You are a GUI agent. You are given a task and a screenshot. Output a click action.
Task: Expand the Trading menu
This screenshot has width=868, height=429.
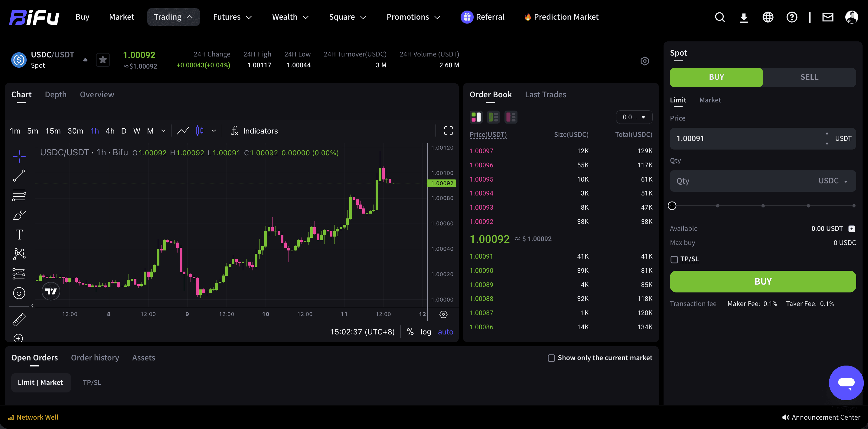point(174,17)
